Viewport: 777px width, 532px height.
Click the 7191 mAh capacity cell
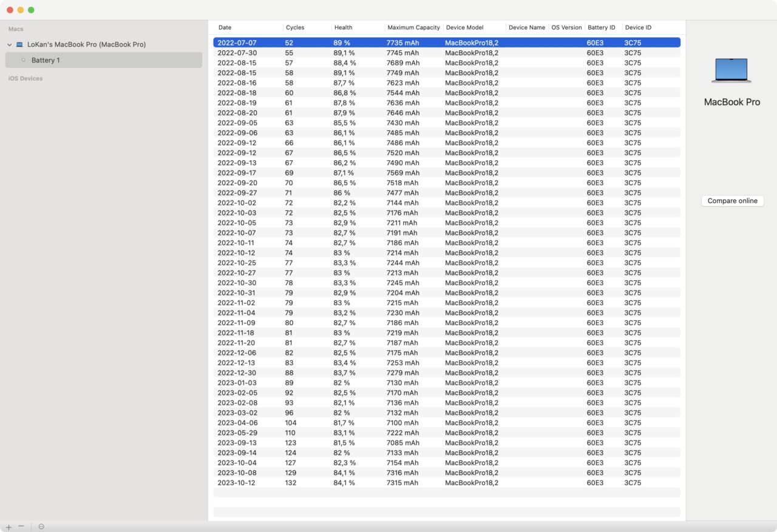point(402,233)
